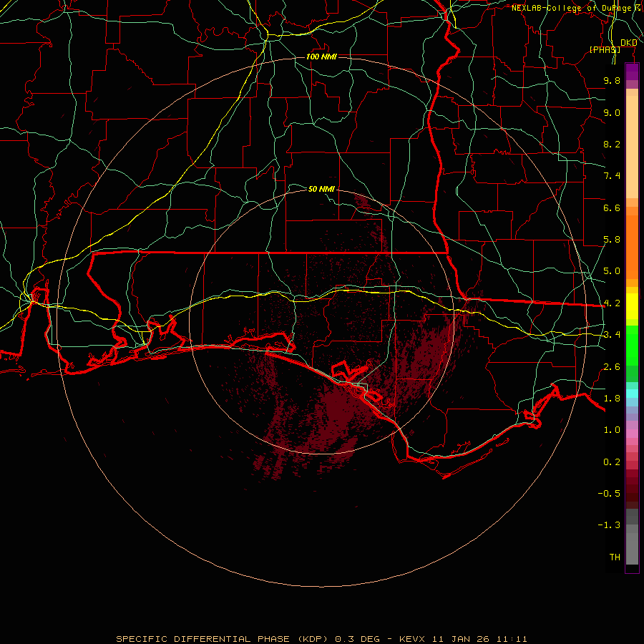This screenshot has height=644, width=644.
Task: Click the 5.8 value on color scale
Action: coord(612,240)
